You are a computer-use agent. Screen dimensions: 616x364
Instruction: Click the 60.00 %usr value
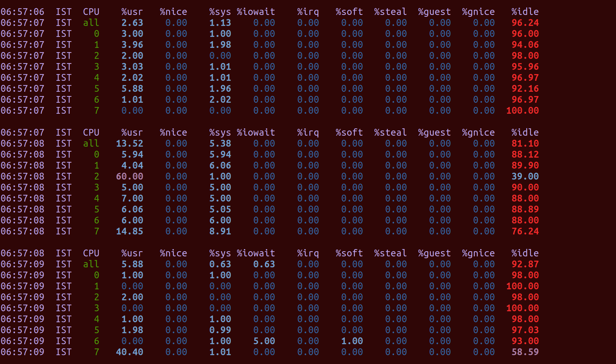[x=129, y=177]
